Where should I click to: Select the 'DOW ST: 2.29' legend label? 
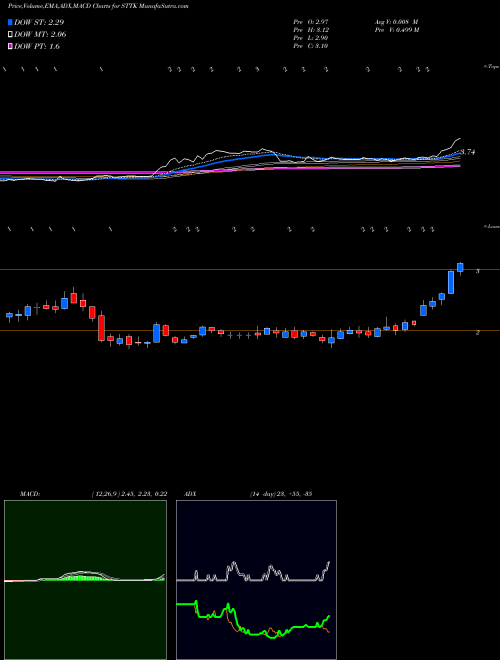click(39, 22)
